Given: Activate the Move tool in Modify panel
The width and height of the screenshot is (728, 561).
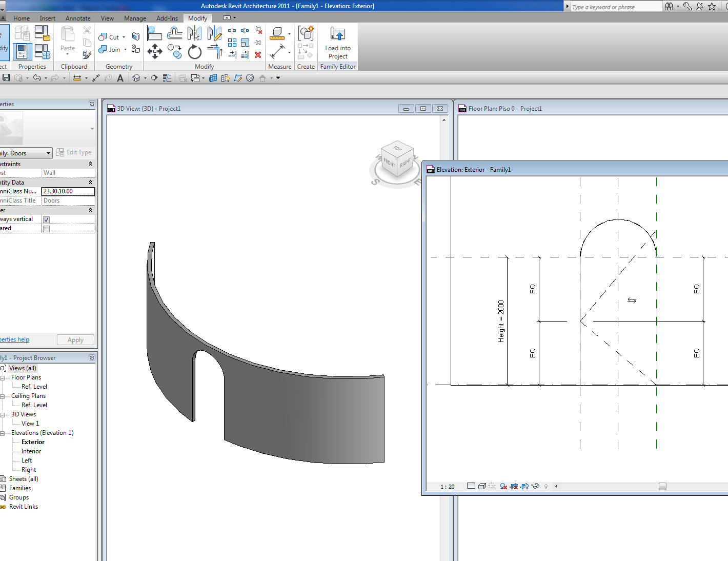Looking at the screenshot, I should [x=154, y=51].
